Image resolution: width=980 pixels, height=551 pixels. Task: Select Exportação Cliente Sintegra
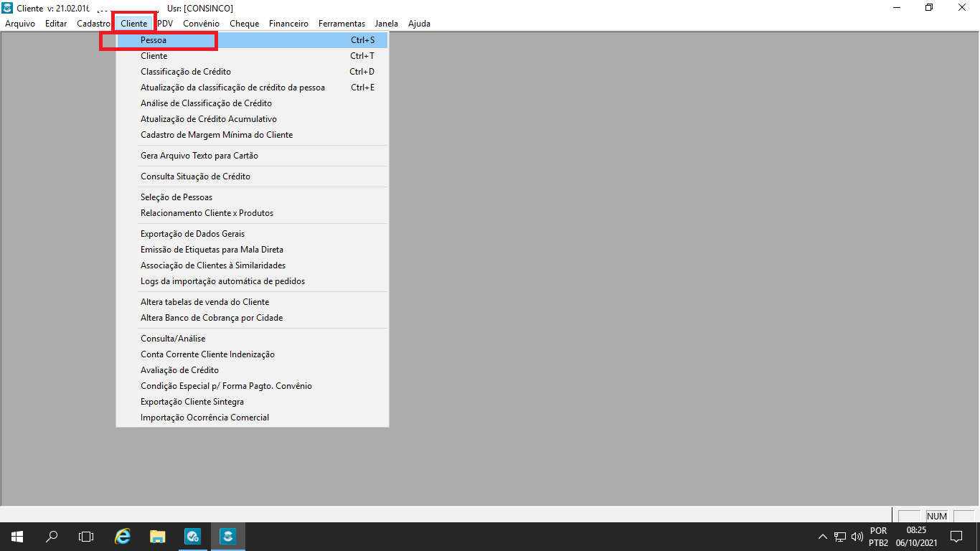[253, 402]
